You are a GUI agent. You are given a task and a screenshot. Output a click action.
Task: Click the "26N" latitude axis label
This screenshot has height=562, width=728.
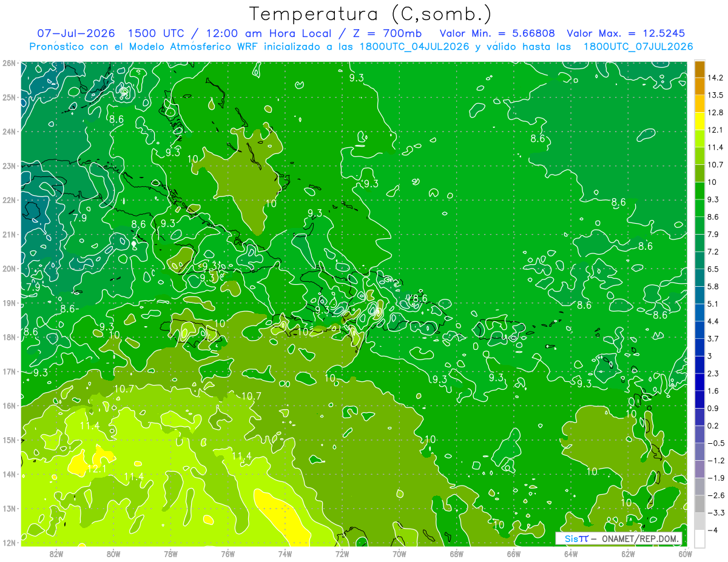tap(8, 63)
